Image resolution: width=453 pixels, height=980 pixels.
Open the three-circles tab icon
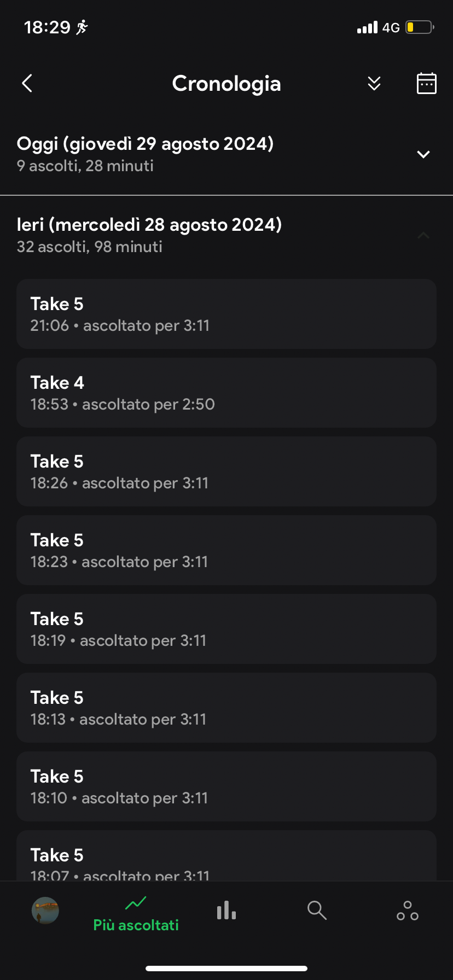tap(408, 911)
